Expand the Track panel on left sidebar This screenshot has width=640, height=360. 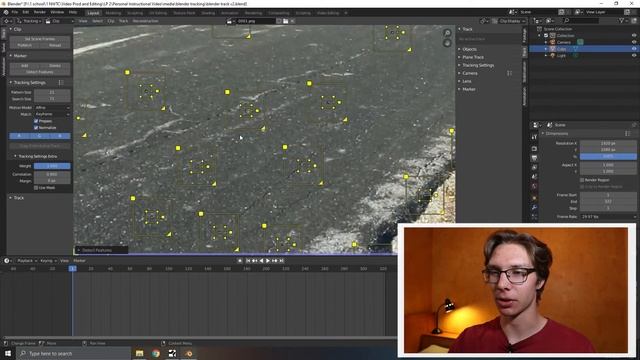click(x=17, y=198)
